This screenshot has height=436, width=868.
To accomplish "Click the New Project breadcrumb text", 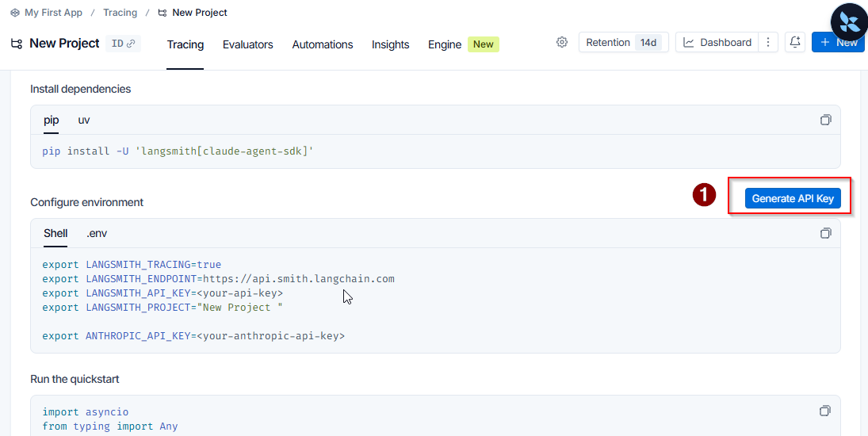I will (200, 12).
